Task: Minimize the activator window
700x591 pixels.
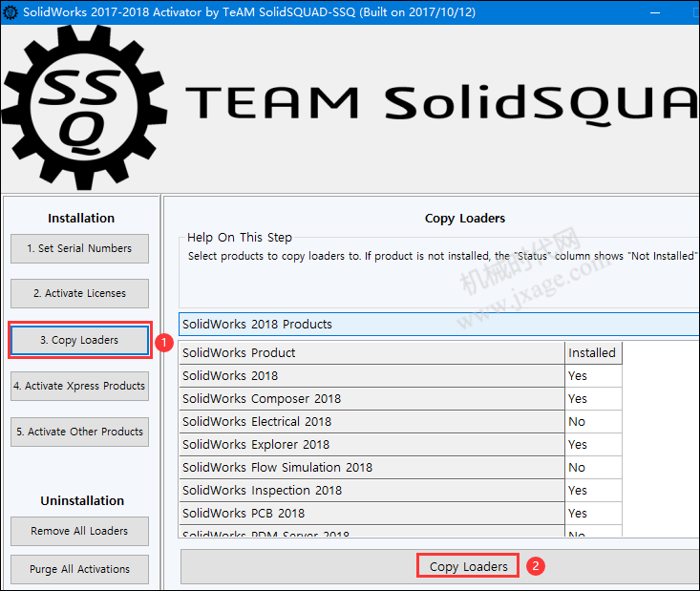Action: [655, 12]
